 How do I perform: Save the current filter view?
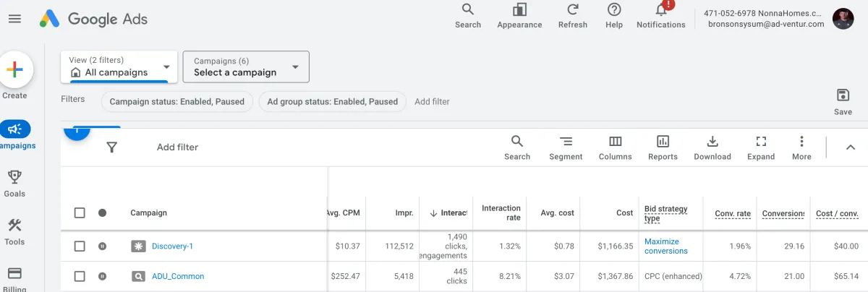coord(843,102)
